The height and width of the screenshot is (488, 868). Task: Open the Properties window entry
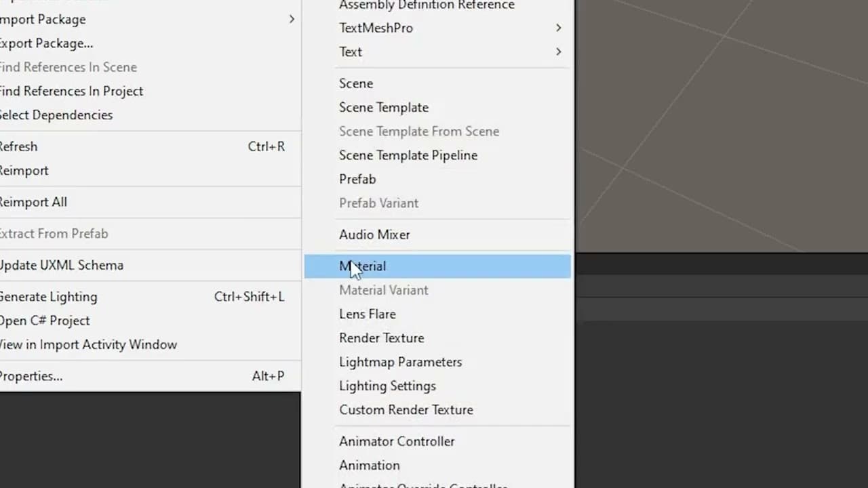tap(31, 376)
